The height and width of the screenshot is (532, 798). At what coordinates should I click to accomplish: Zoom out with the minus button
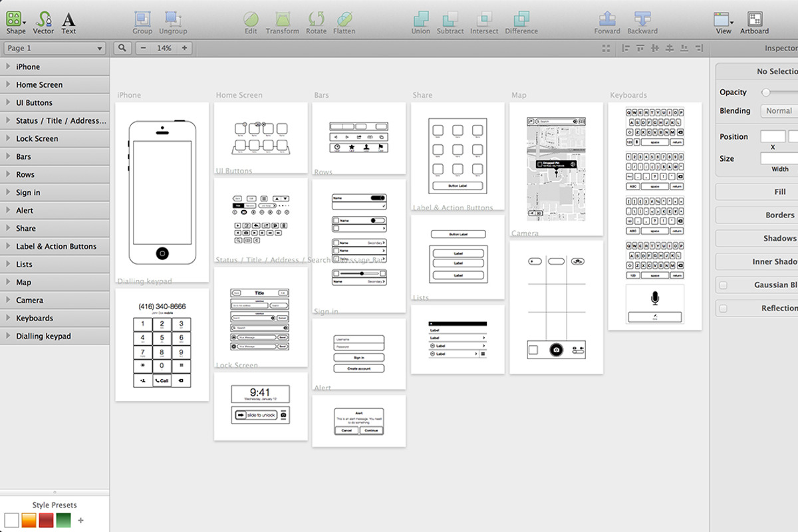click(144, 48)
